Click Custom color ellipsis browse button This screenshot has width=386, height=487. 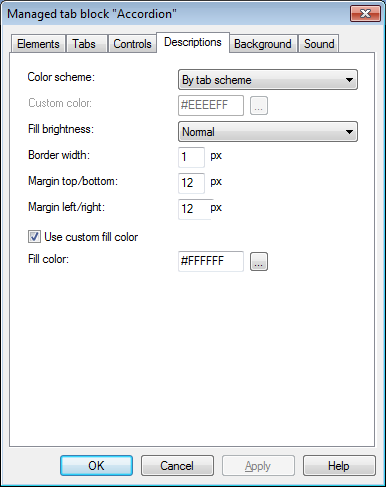tap(259, 106)
